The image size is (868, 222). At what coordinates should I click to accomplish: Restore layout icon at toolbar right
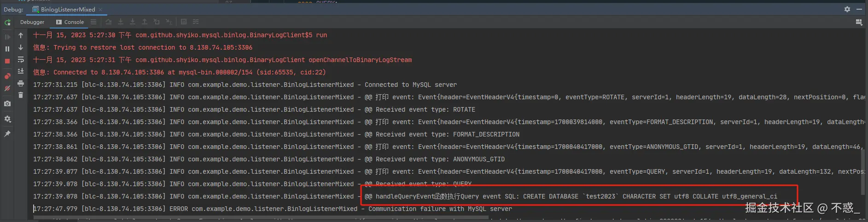click(859, 22)
